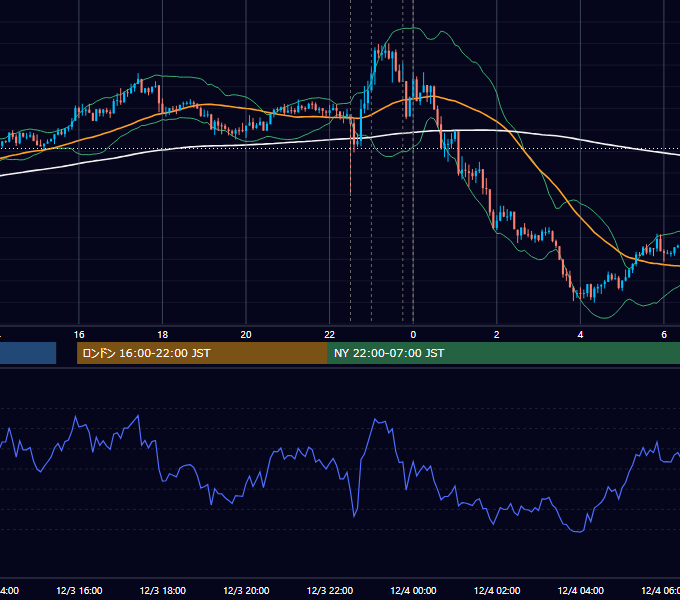Click hour label 0 on upper axis
680x600 pixels.
(x=413, y=335)
